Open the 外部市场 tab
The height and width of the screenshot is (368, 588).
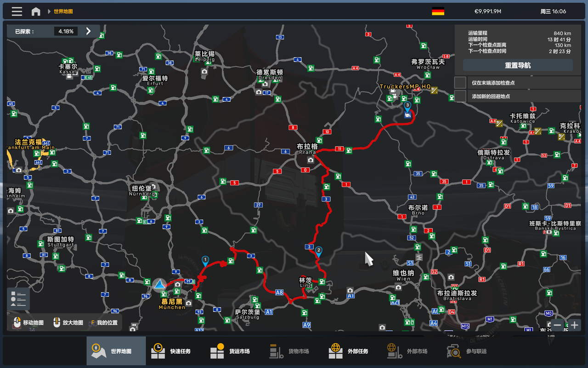412,351
